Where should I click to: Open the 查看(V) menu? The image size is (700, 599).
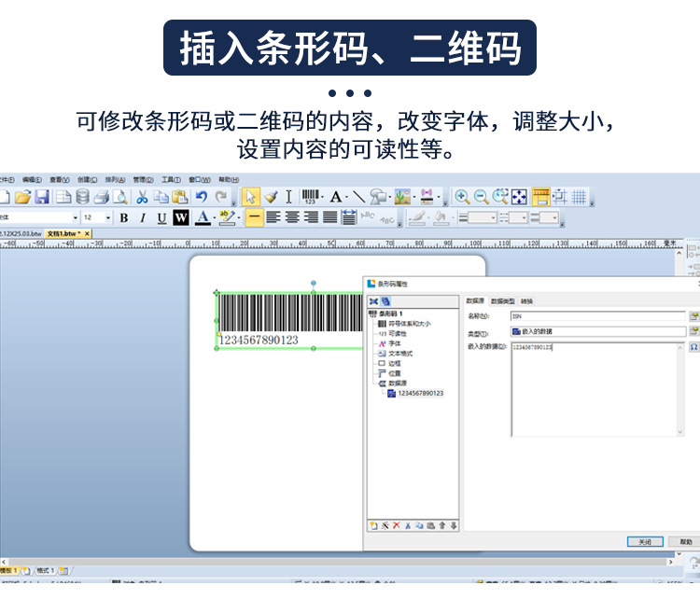(x=60, y=179)
